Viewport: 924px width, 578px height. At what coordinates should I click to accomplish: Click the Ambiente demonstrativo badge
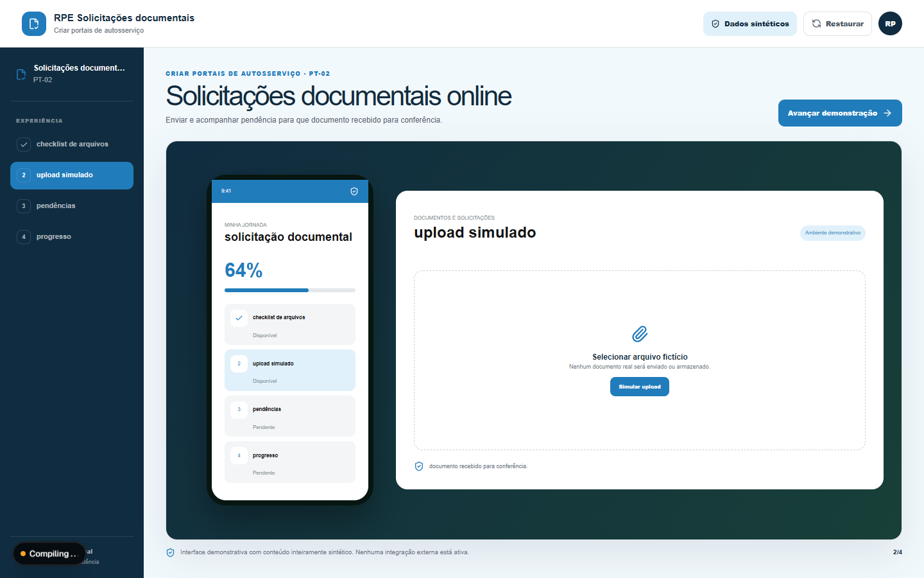click(833, 233)
